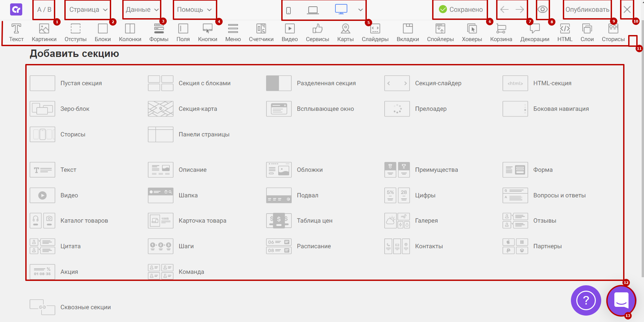The width and height of the screenshot is (644, 322).
Task: Add a Секция-карта
Action: (x=183, y=109)
